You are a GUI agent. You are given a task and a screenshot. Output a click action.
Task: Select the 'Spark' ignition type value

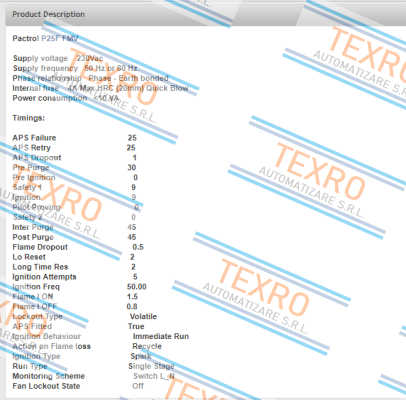[141, 356]
